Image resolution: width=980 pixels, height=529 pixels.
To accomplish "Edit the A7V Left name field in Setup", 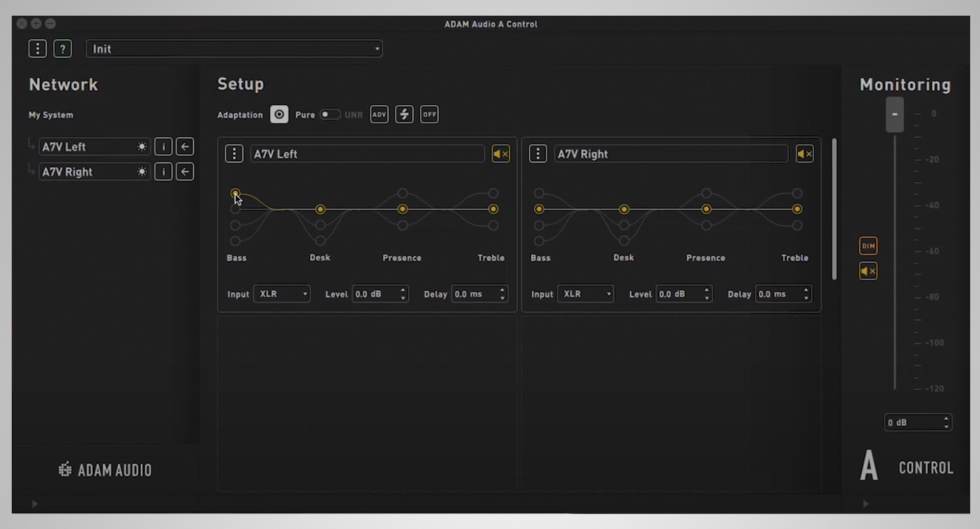I will pos(367,154).
